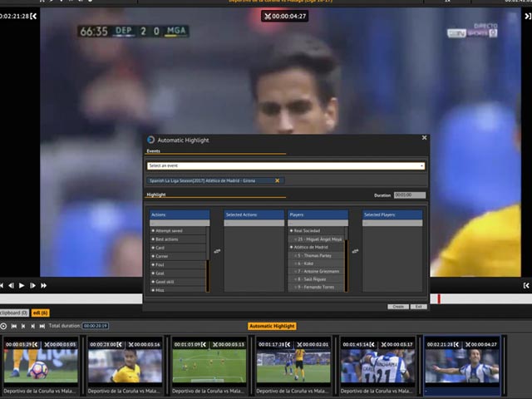Viewport: 532px width, 399px height.
Task: Click the Players list scrollbar
Action: pyautogui.click(x=346, y=259)
